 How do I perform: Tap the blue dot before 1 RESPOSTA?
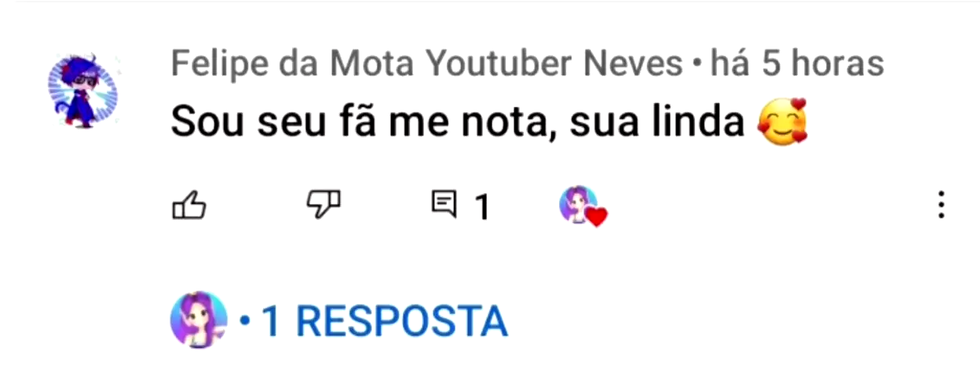click(x=245, y=321)
